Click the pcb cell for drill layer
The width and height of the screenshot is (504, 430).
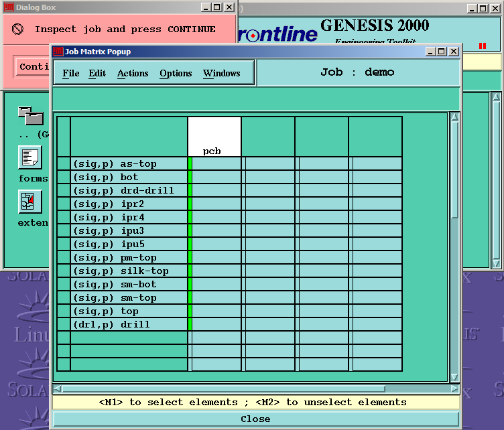(216, 324)
